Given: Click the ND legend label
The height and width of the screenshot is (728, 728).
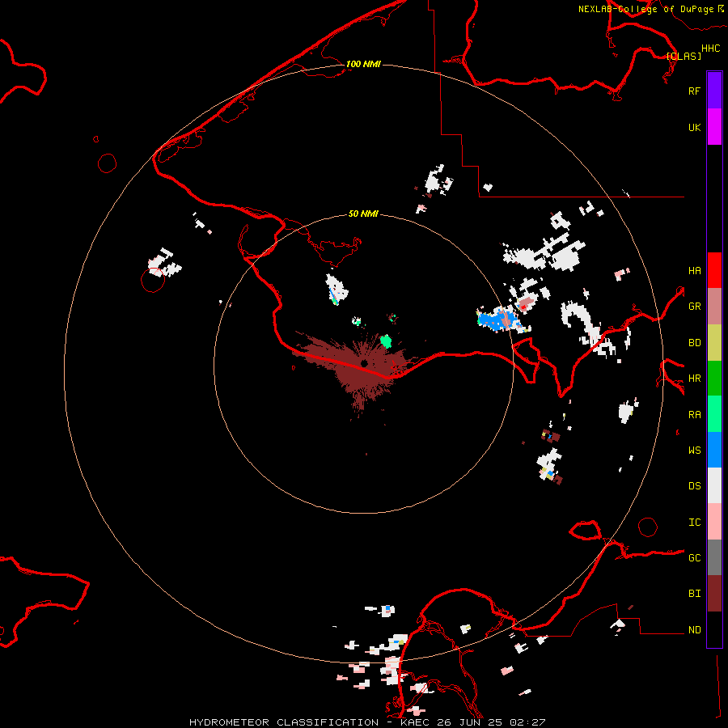Looking at the screenshot, I should tap(694, 630).
